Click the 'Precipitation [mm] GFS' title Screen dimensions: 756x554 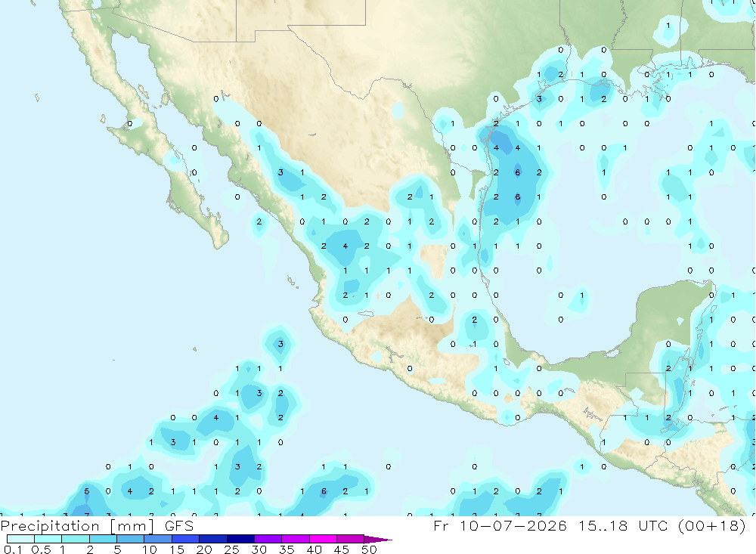point(97,526)
